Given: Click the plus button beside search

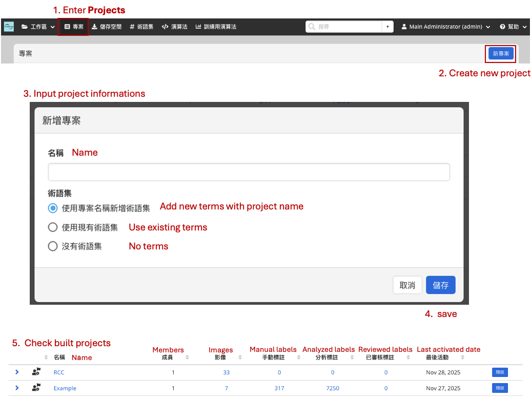Looking at the screenshot, I should [387, 27].
